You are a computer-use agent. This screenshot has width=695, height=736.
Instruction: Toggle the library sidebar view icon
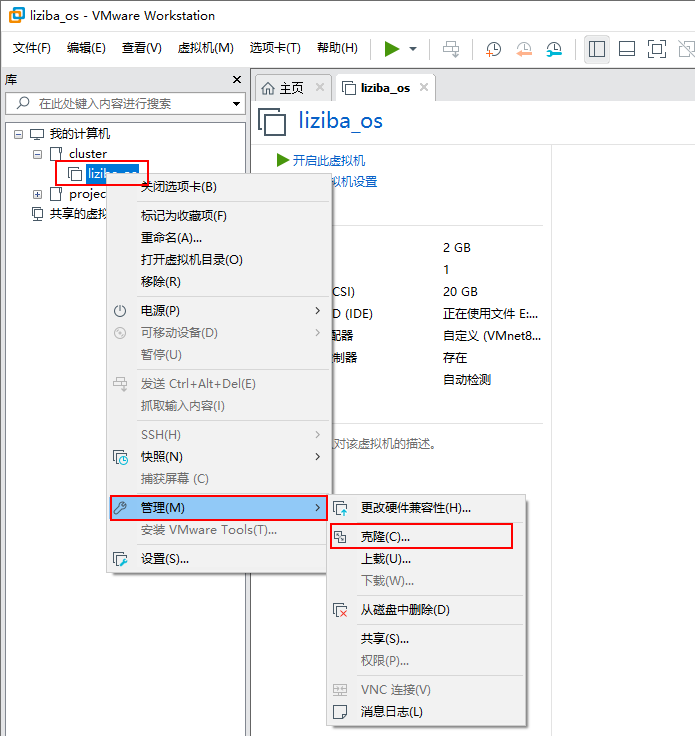point(596,49)
